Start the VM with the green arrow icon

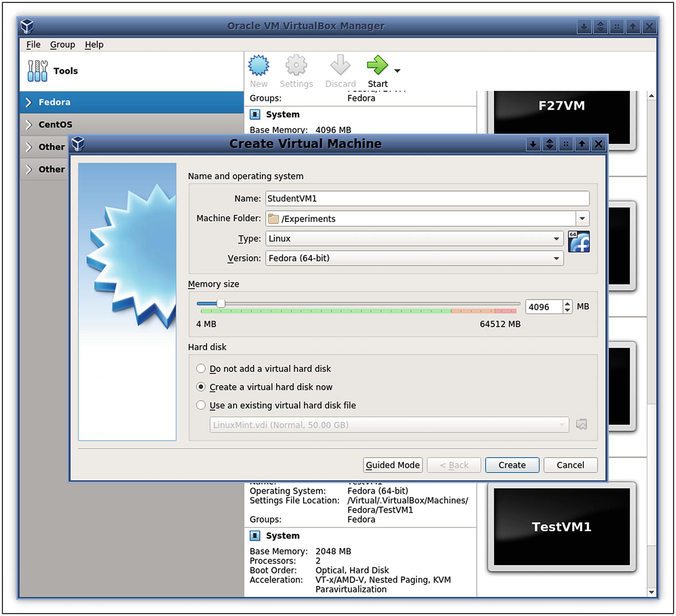tap(377, 65)
